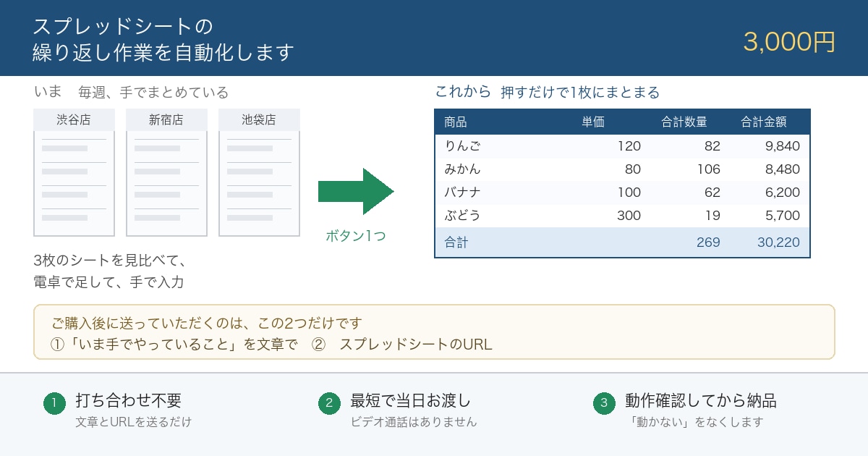Click りんご quantity value 82

(712, 146)
